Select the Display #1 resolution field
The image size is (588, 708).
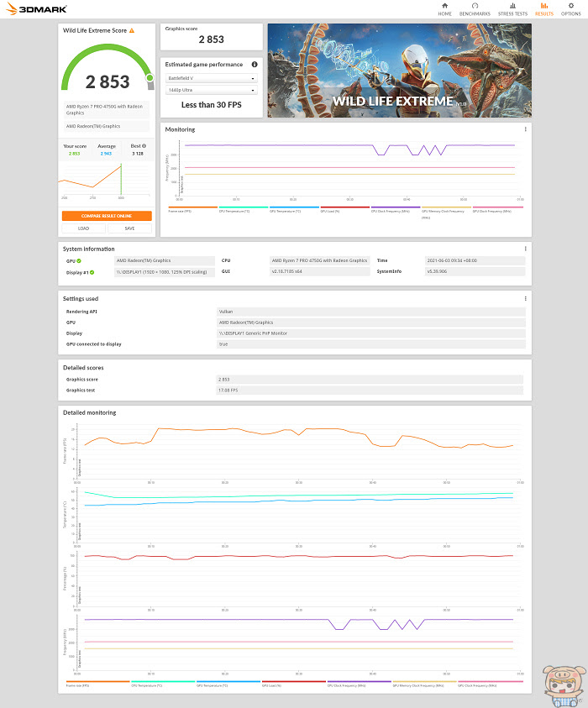point(165,272)
